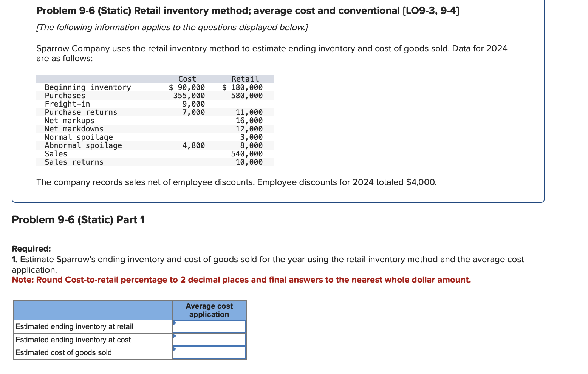The height and width of the screenshot is (374, 588).
Task: Select the Cost column header
Action: (x=187, y=79)
